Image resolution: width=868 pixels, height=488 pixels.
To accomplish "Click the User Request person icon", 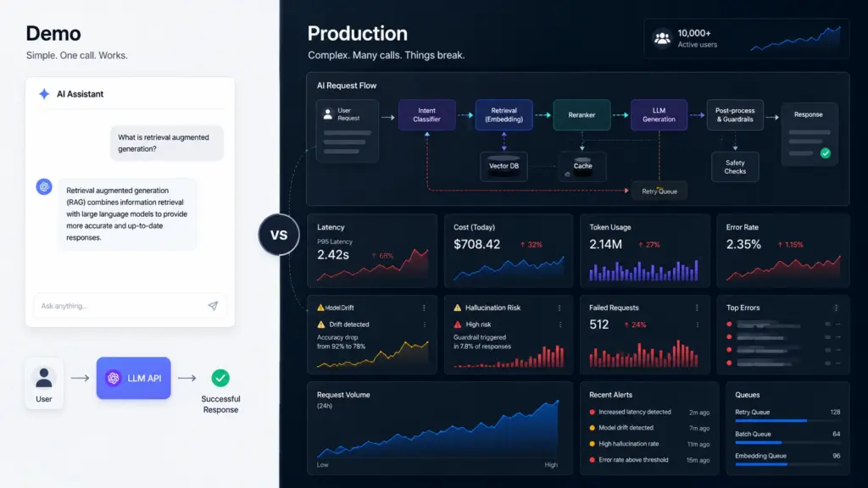I will (328, 114).
